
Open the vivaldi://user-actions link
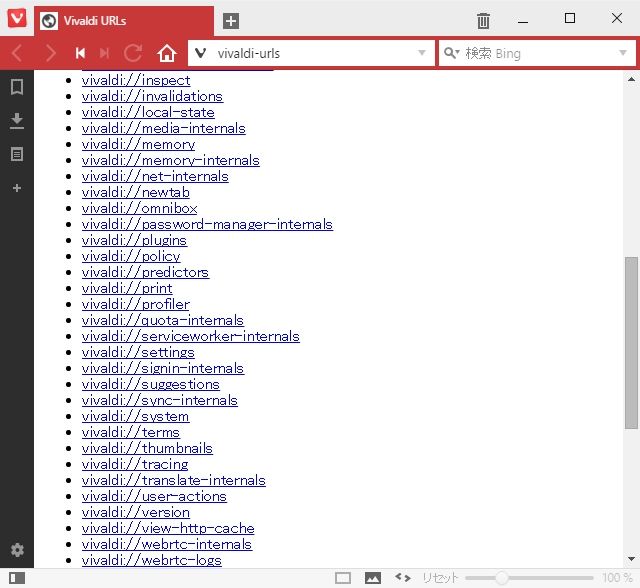tap(154, 497)
